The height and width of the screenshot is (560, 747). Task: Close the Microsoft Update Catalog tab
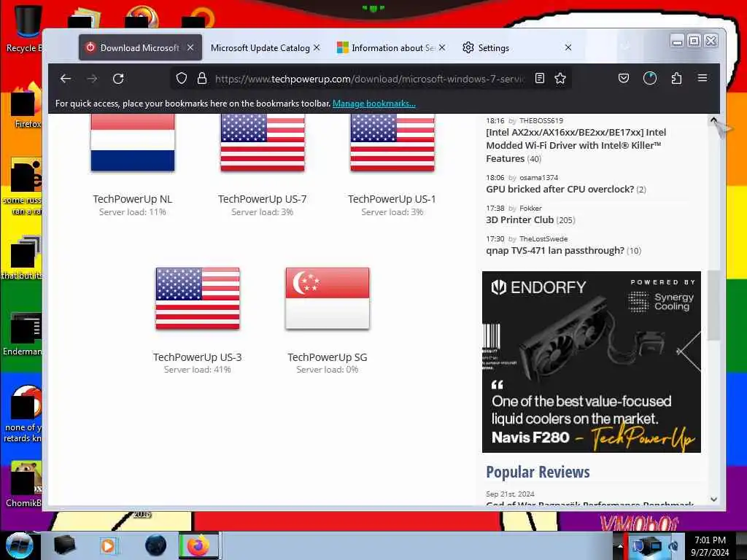click(x=317, y=47)
